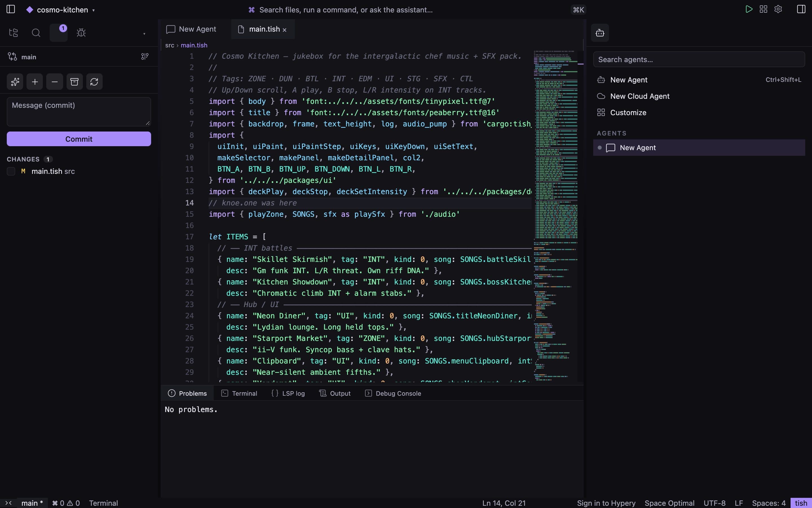Click errors and warnings count in status bar
Image resolution: width=812 pixels, height=508 pixels.
pyautogui.click(x=66, y=503)
